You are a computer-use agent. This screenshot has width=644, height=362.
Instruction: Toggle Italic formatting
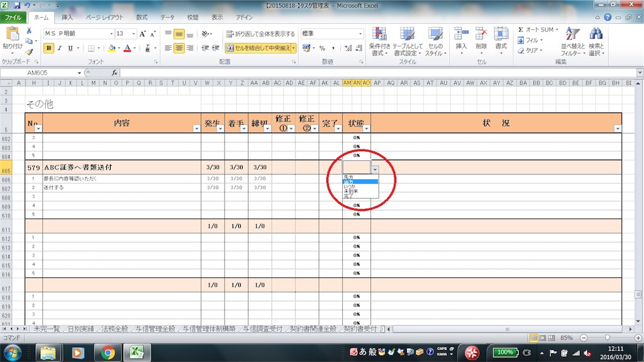click(60, 48)
